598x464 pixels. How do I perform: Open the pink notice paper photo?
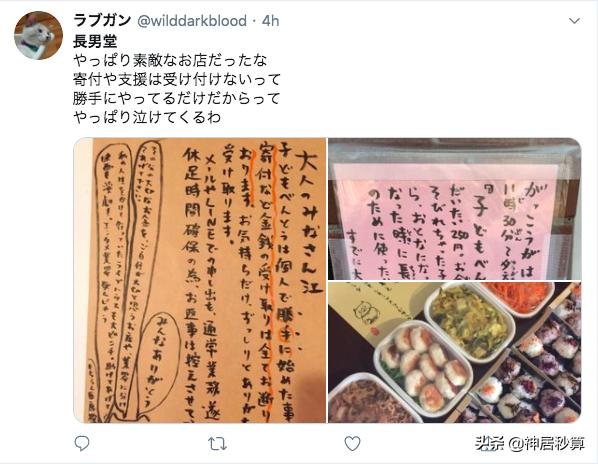455,209
